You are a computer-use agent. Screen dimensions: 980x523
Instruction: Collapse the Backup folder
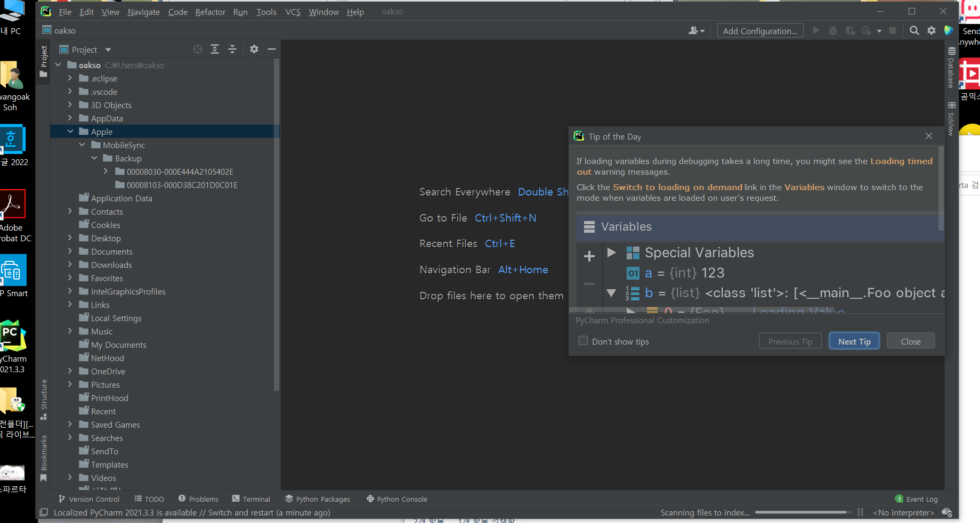[94, 158]
